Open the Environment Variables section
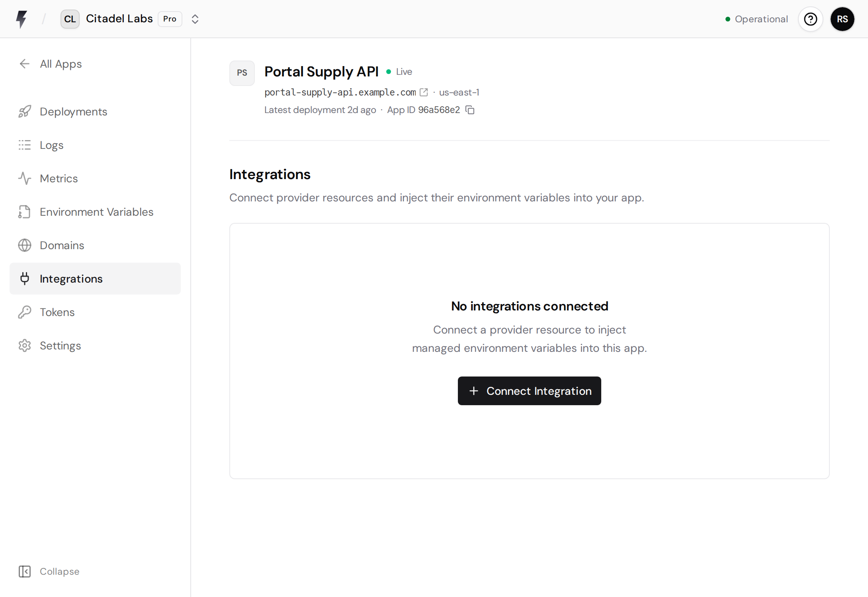 (x=95, y=212)
